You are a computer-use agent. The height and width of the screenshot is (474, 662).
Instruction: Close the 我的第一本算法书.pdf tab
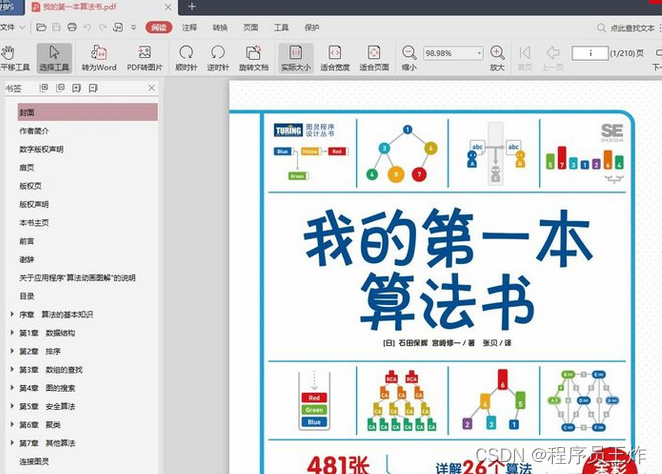(168, 7)
